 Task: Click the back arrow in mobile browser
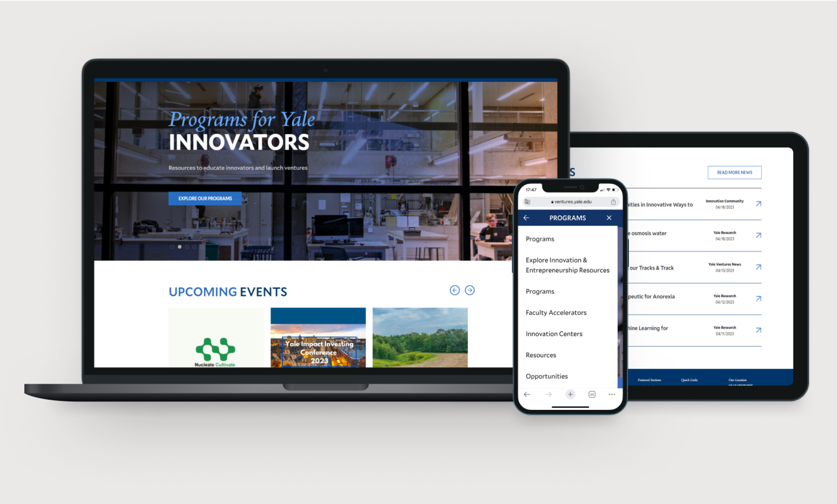[x=525, y=394]
